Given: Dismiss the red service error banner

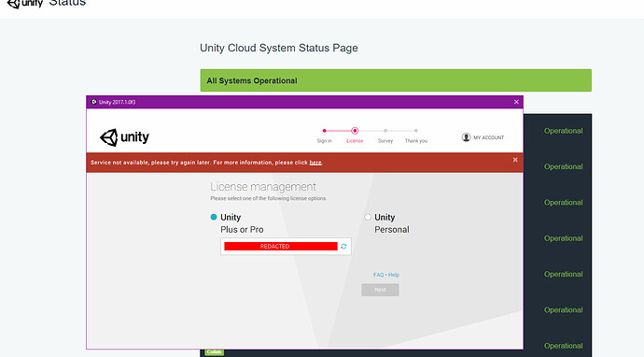Looking at the screenshot, I should click(x=515, y=160).
